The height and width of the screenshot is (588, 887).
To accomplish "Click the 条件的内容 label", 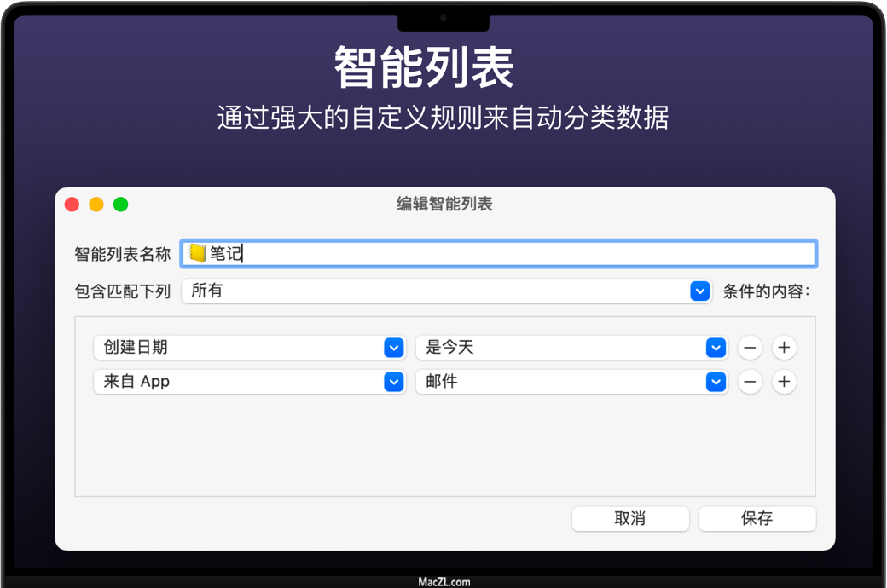I will click(766, 291).
